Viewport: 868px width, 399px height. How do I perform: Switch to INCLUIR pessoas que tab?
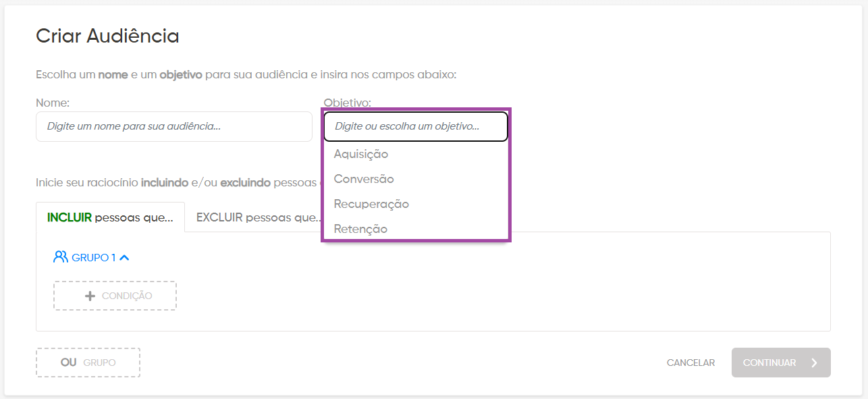(110, 217)
